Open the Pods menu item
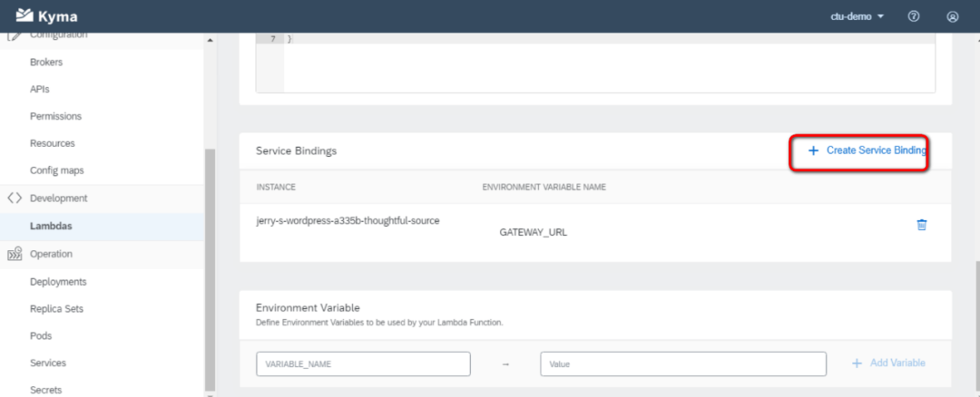Viewport: 980px width, 397px height. point(41,335)
